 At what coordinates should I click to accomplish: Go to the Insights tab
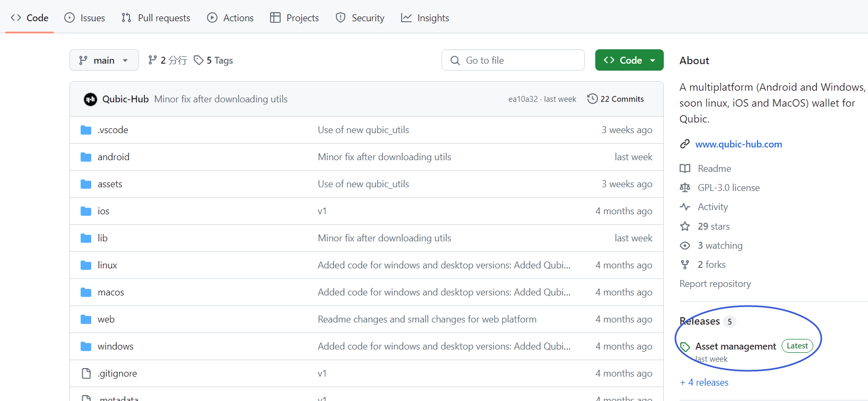coord(425,18)
